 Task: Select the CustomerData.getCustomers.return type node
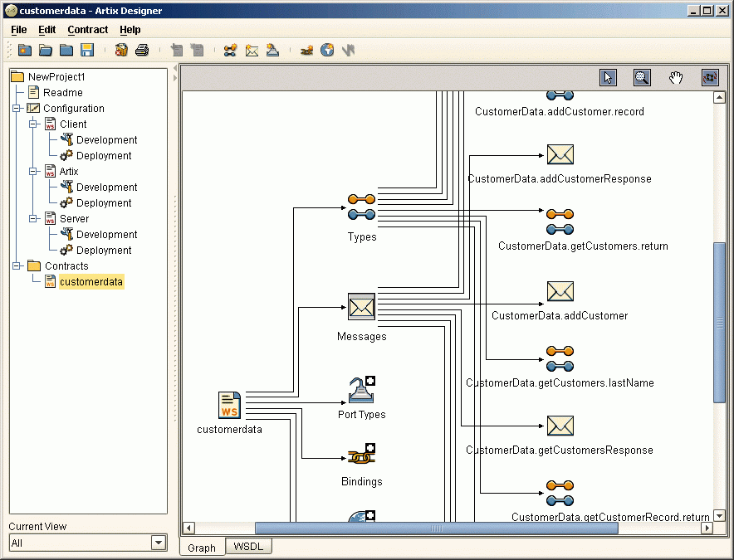(560, 222)
